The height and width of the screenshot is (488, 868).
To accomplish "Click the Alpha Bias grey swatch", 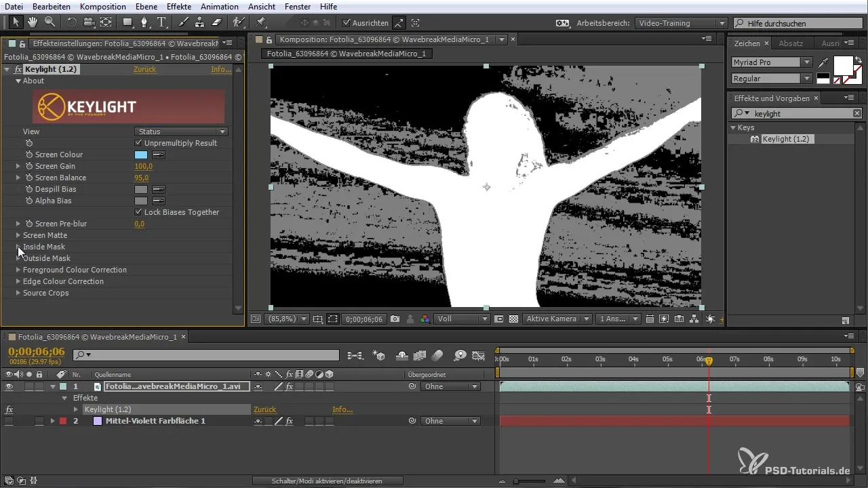I will pyautogui.click(x=141, y=201).
